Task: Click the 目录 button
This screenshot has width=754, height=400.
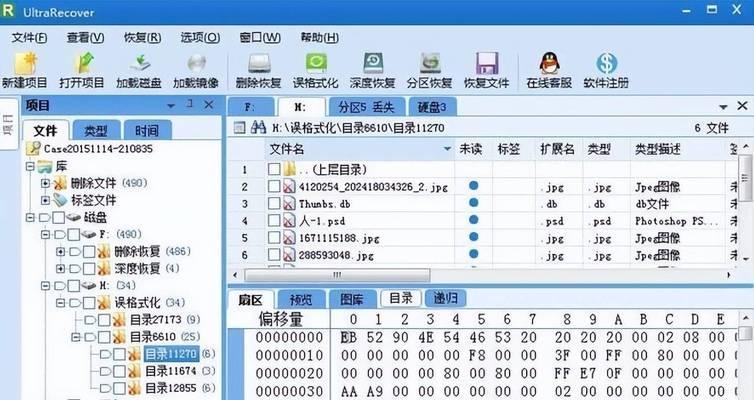Action: (x=401, y=299)
